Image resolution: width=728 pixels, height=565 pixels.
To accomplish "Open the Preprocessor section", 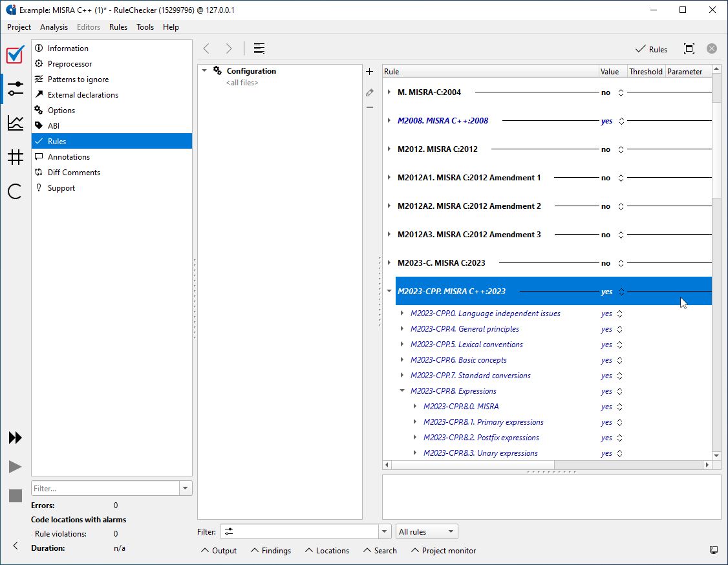I will click(x=112, y=63).
